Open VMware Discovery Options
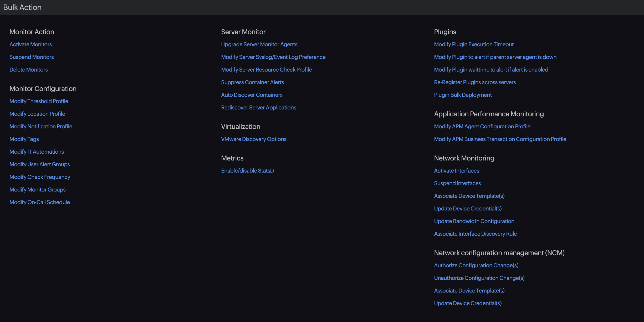Viewport: 644px width, 322px height. pos(254,139)
